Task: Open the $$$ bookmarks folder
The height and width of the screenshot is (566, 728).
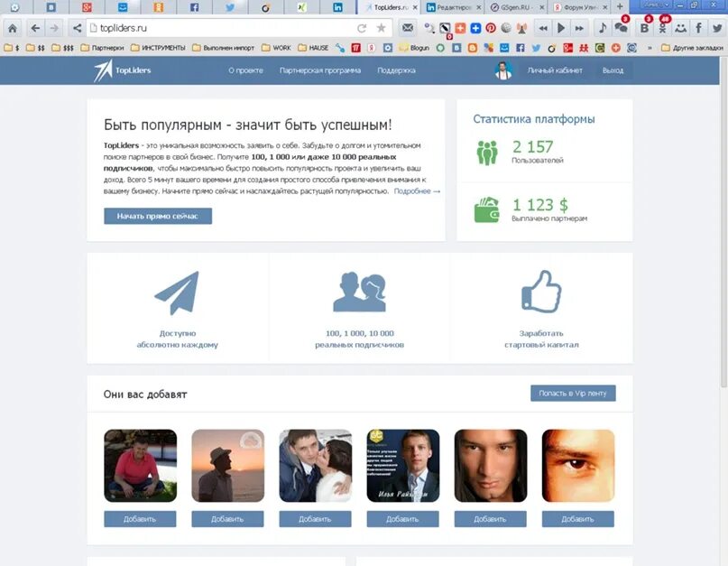Action: [x=62, y=48]
